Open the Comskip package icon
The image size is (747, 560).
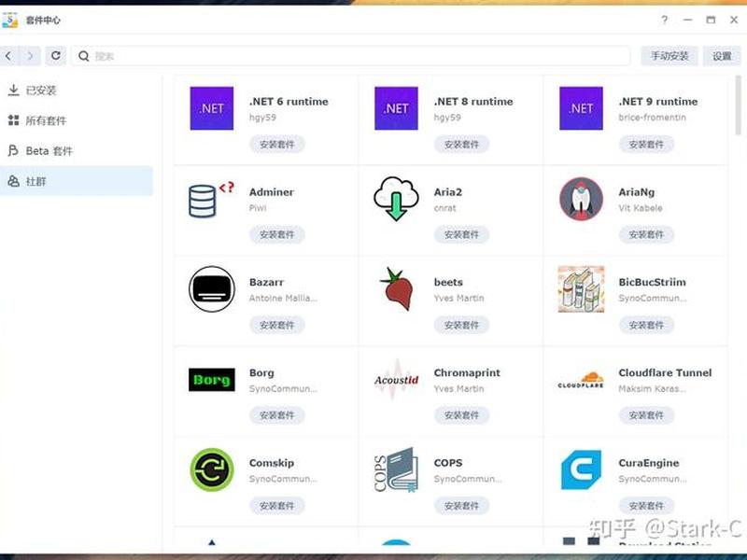pyautogui.click(x=212, y=469)
